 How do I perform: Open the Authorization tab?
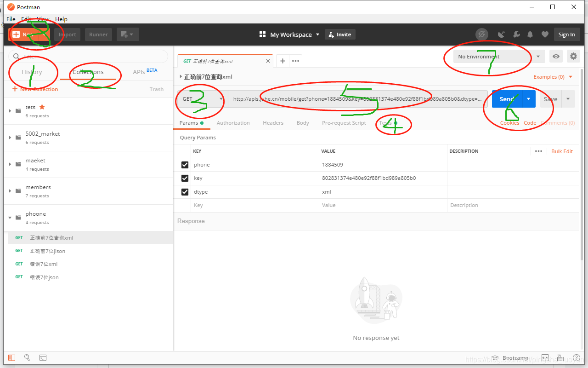click(x=233, y=123)
